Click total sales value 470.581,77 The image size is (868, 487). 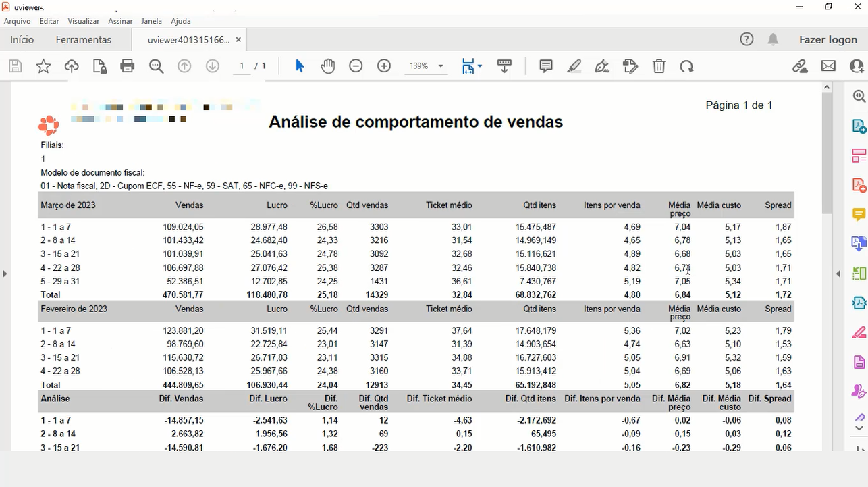pyautogui.click(x=183, y=295)
